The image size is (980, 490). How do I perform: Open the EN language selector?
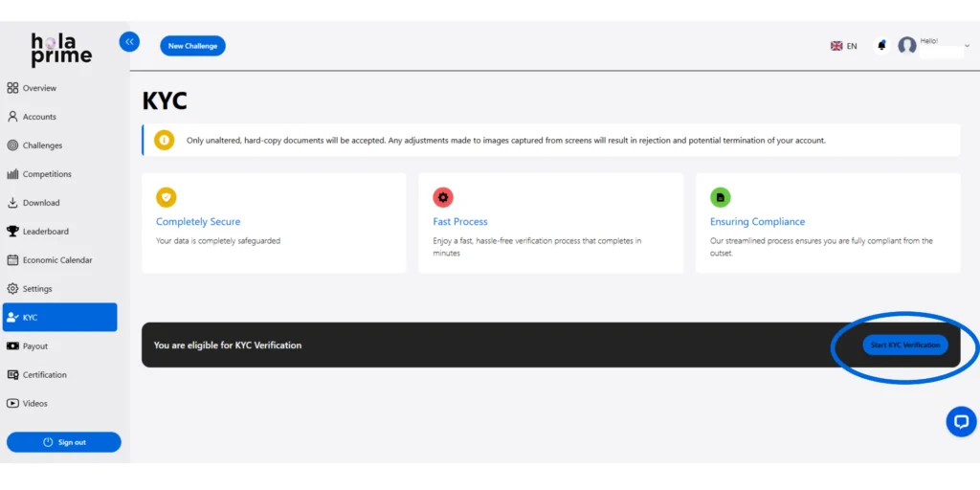click(844, 46)
